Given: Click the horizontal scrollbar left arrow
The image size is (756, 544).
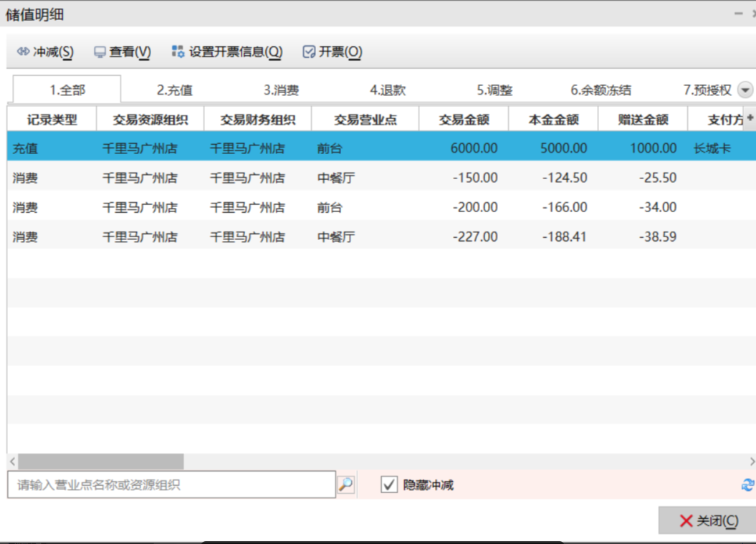Looking at the screenshot, I should [12, 462].
